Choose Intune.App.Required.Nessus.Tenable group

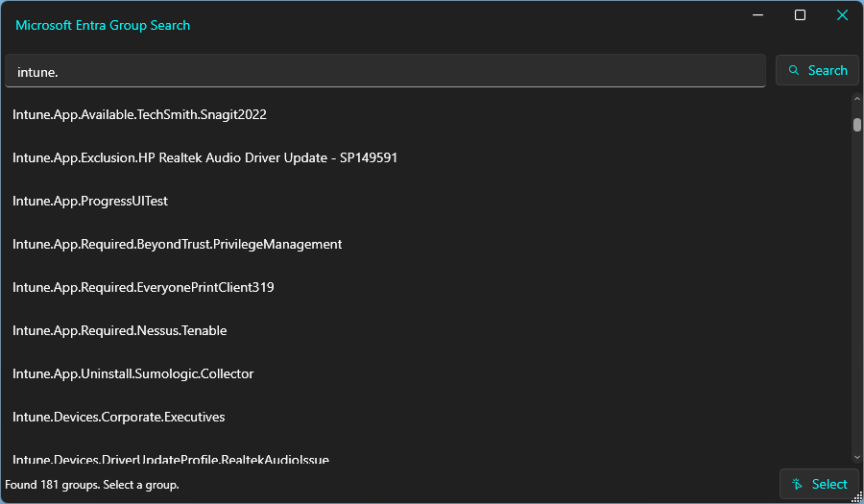click(x=119, y=330)
